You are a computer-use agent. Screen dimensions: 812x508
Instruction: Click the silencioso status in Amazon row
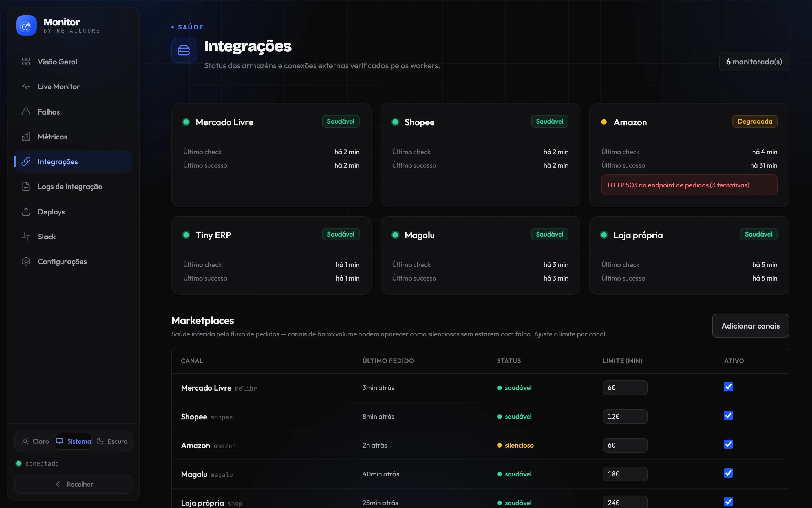[x=515, y=445]
